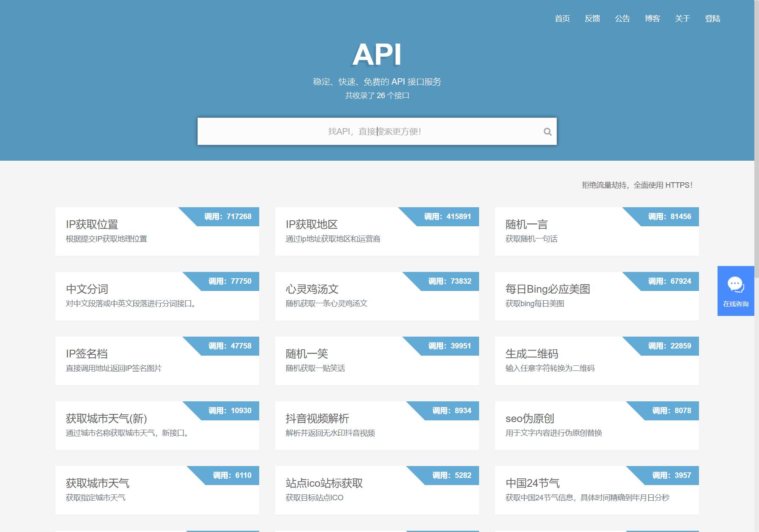Viewport: 759px width, 532px height.
Task: Open the 获取城市天气(新) API card
Action: 157,425
